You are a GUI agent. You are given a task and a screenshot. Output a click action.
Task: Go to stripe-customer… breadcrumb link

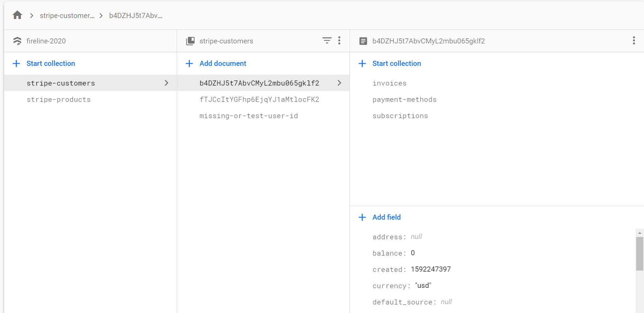pyautogui.click(x=67, y=16)
